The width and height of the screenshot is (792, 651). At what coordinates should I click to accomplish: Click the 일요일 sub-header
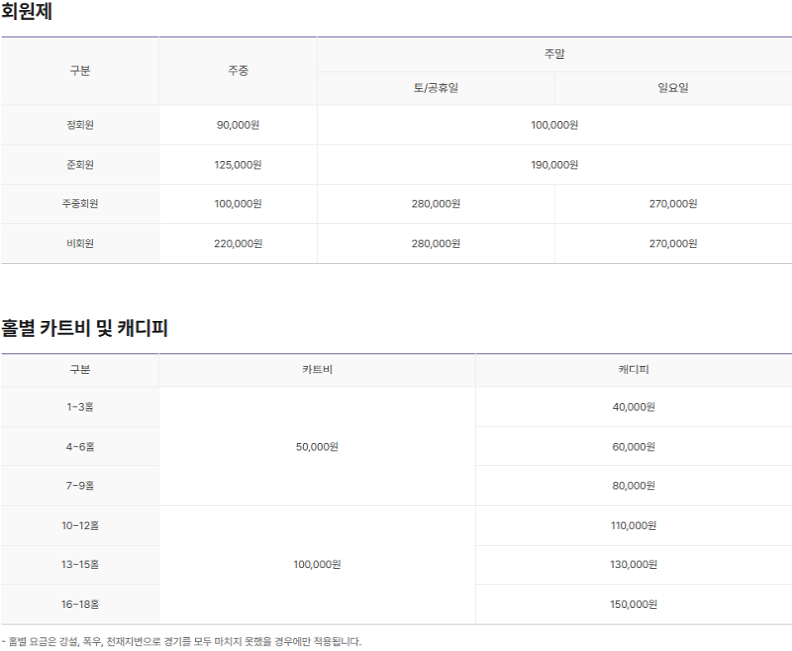[x=673, y=88]
